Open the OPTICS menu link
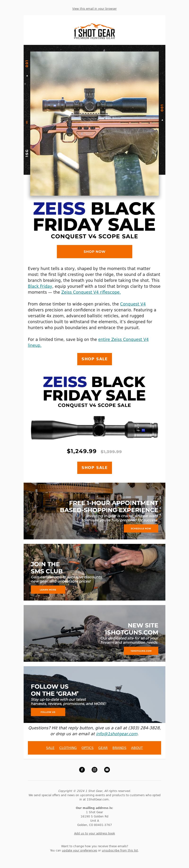 pos(88,748)
